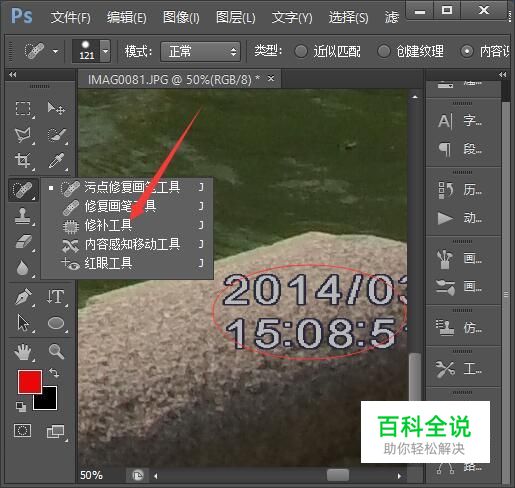Image resolution: width=515 pixels, height=488 pixels.
Task: Open the Actions panel
Action: click(460, 218)
